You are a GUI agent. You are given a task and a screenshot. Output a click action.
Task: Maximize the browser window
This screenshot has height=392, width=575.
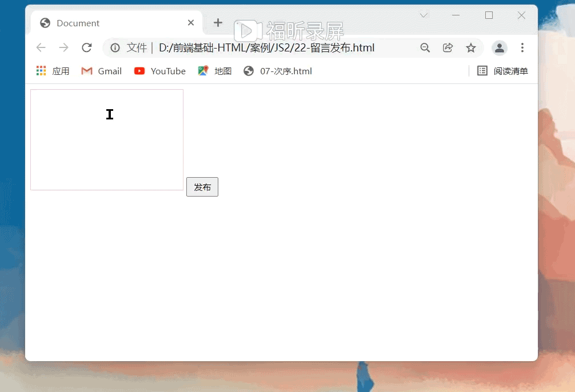(489, 15)
